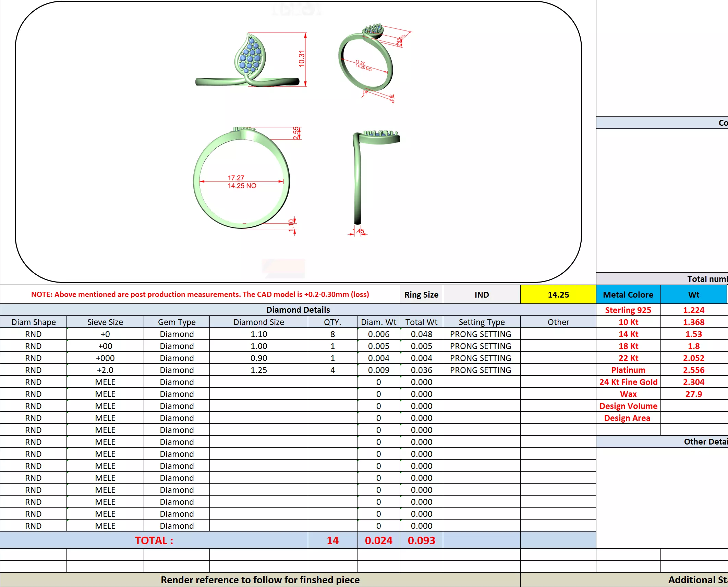Select the Wax weight 27.9 cell
Image resolution: width=728 pixels, height=587 pixels.
(693, 394)
